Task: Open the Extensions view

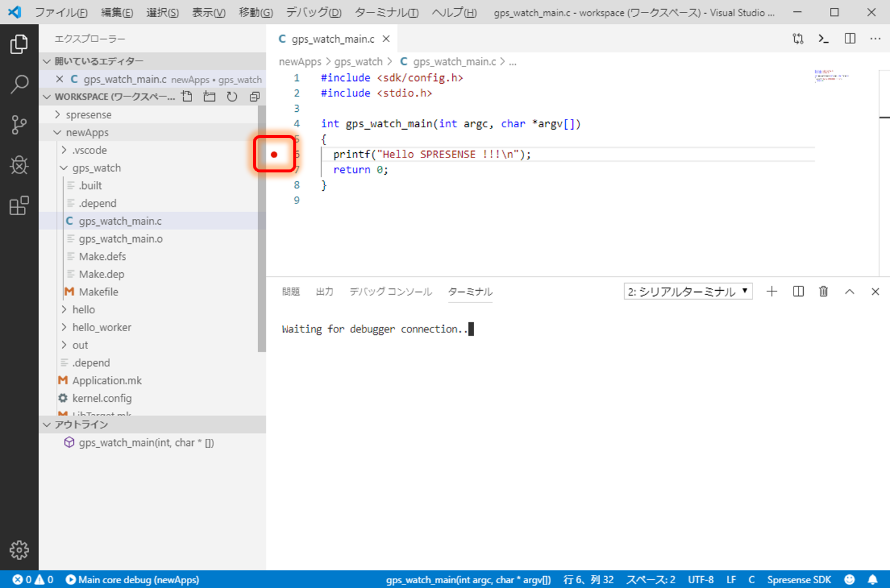Action: 19,206
